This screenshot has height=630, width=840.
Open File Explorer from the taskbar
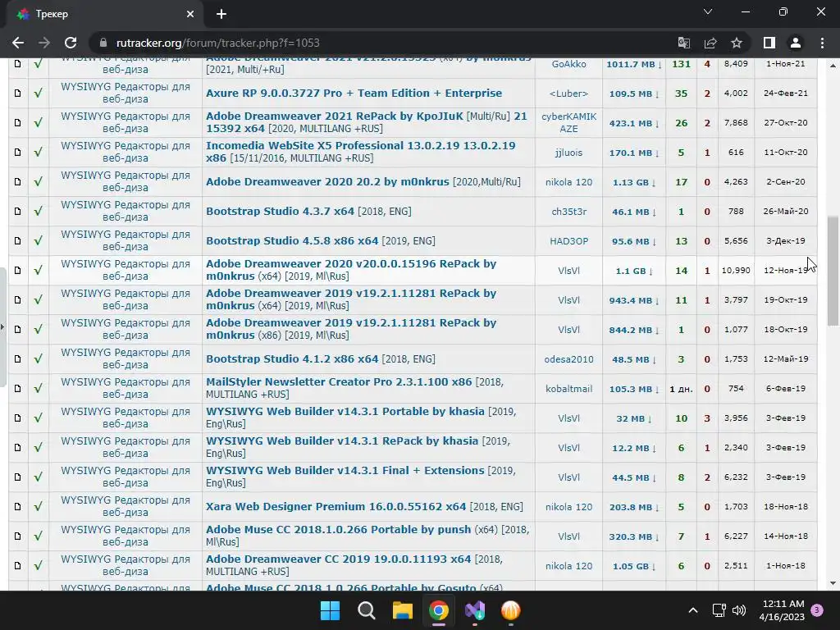[x=402, y=610]
